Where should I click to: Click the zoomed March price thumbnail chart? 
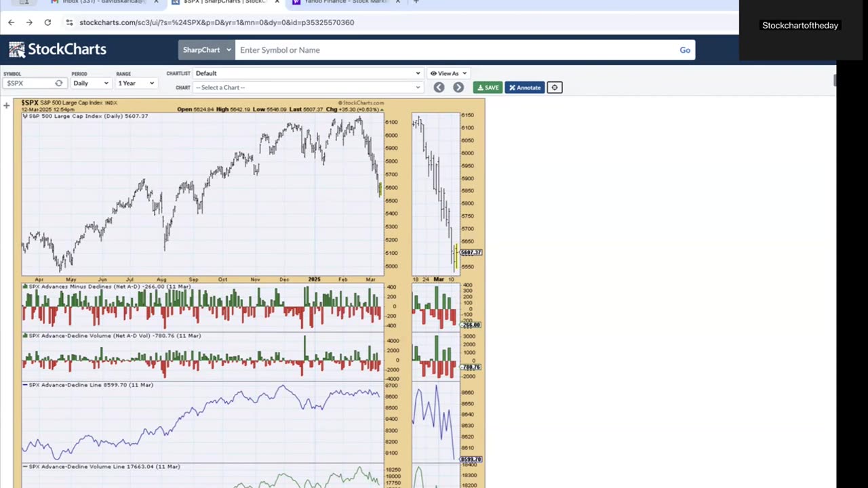click(435, 195)
